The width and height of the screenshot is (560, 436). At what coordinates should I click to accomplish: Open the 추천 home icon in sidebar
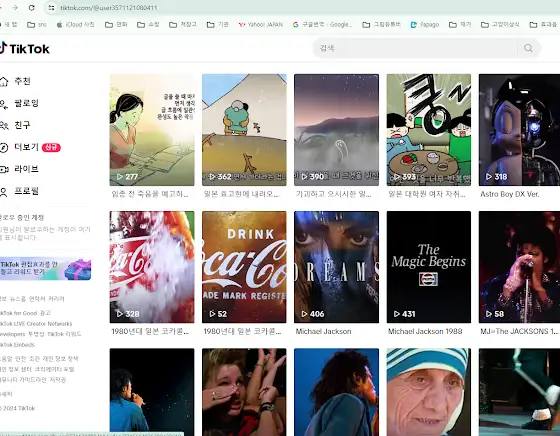click(x=4, y=81)
